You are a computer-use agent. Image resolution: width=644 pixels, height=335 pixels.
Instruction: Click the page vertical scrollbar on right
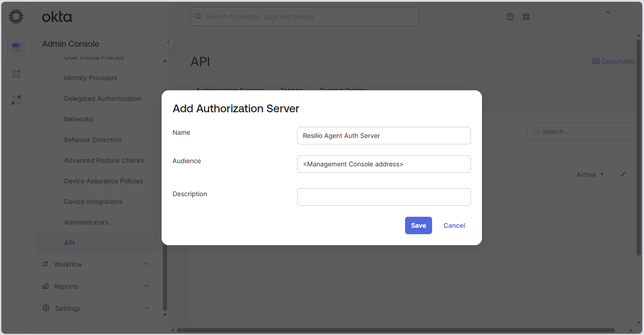[x=639, y=147]
